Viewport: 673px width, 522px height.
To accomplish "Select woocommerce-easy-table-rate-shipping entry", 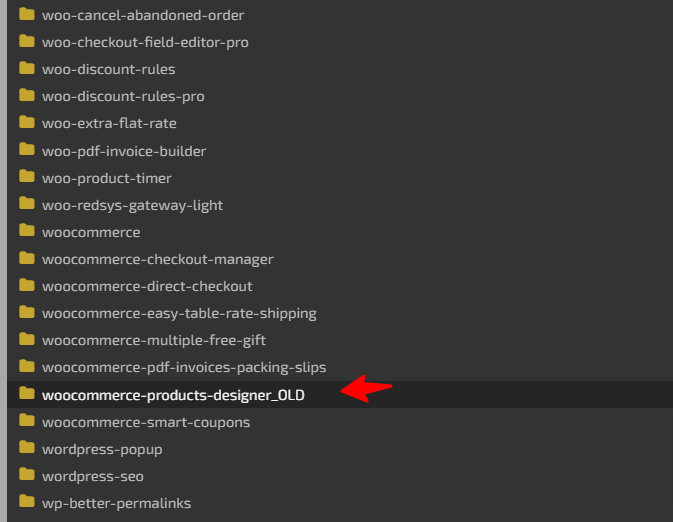I will pos(179,313).
